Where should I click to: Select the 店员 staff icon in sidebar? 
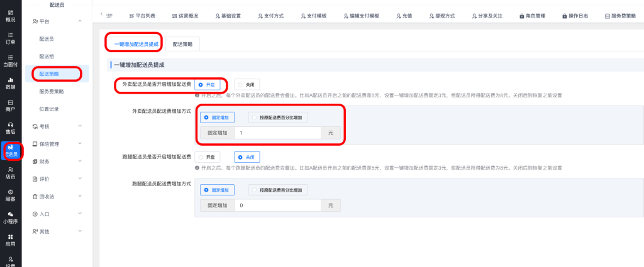[x=11, y=173]
